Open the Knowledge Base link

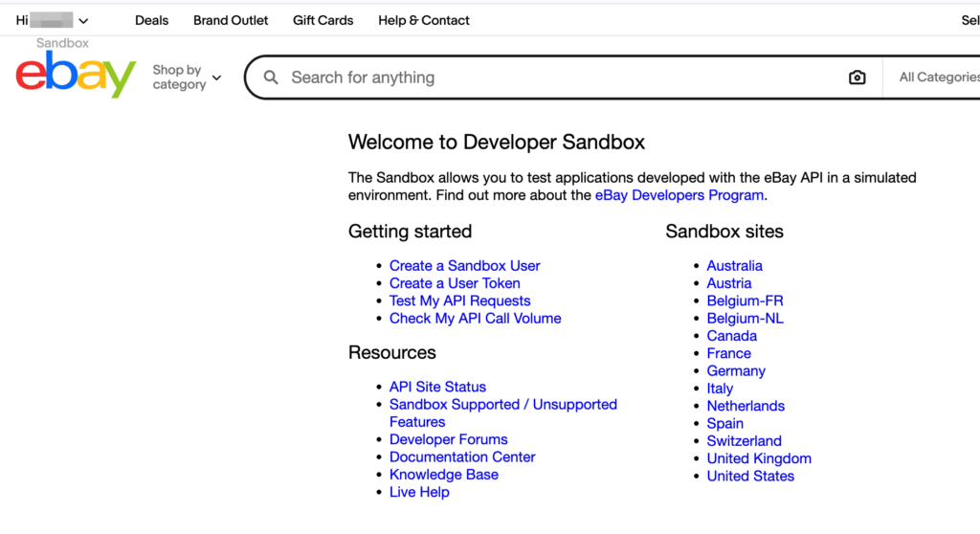coord(444,475)
